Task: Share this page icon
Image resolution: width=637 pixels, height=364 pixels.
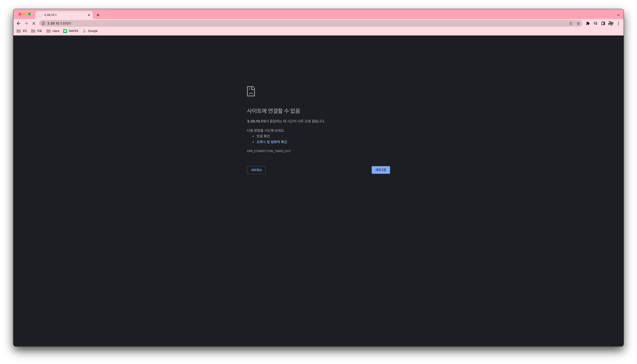Action: coord(570,23)
